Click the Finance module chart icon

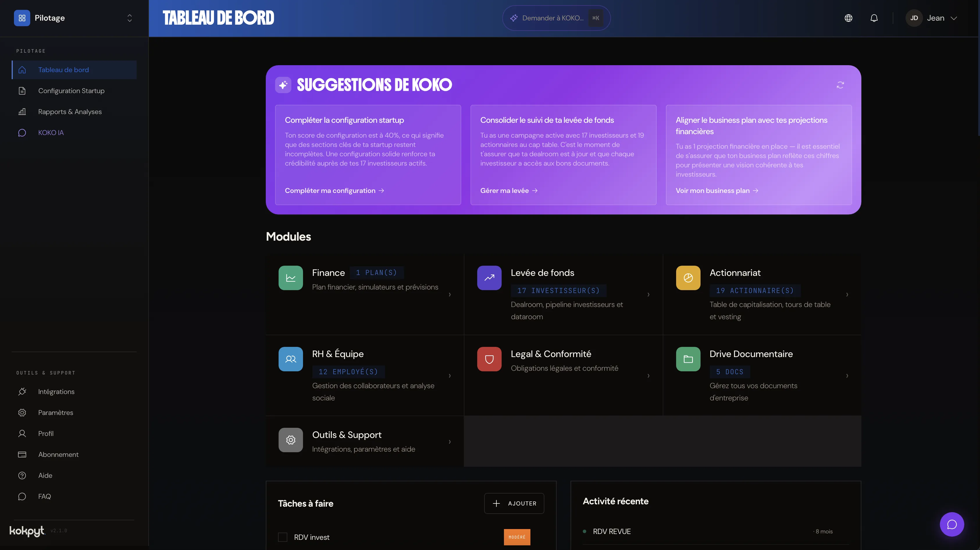[291, 278]
